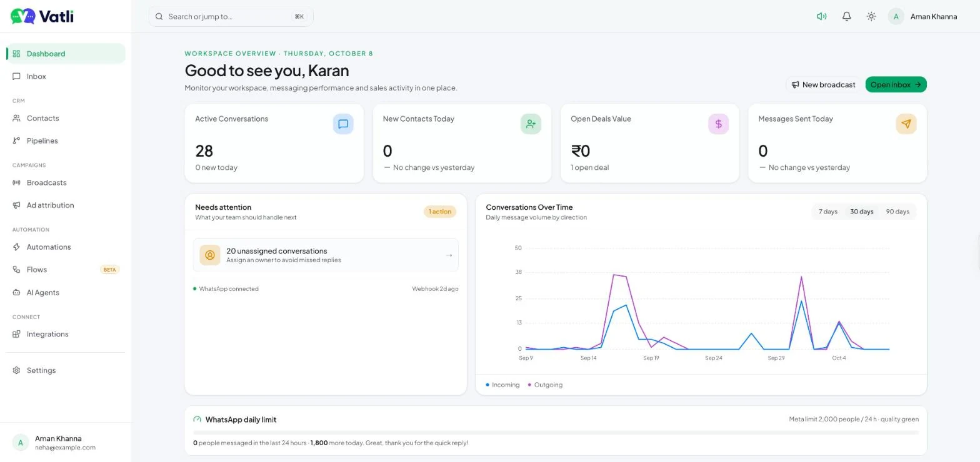Toggle Outgoing legend series
The height and width of the screenshot is (462, 980).
point(545,385)
